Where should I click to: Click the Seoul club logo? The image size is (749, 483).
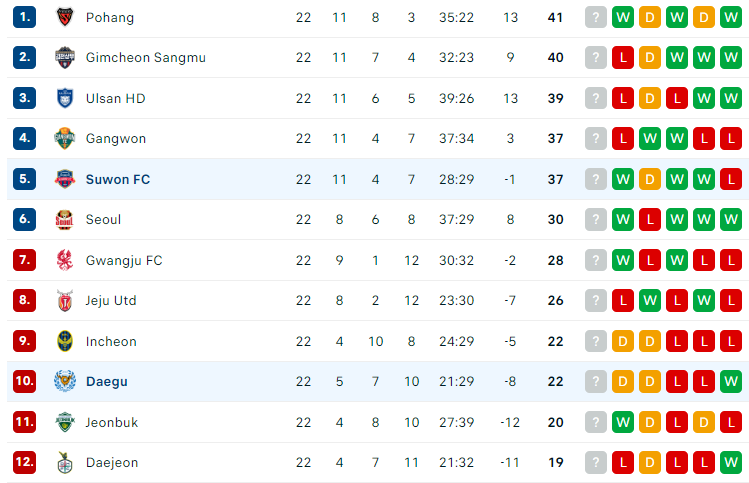(65, 220)
